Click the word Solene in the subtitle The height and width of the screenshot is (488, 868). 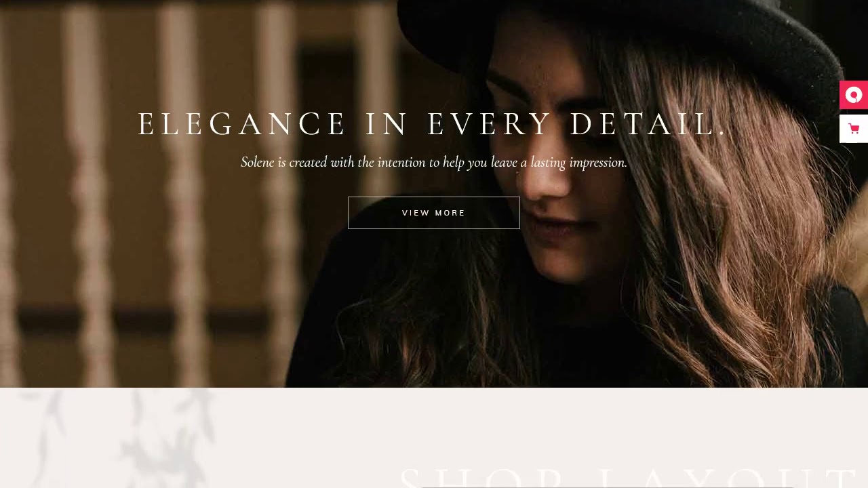(x=258, y=163)
